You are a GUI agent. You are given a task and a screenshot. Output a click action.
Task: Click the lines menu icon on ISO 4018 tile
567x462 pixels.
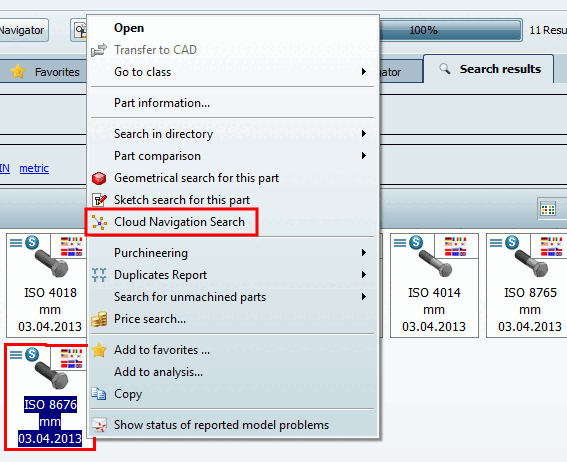pyautogui.click(x=16, y=243)
